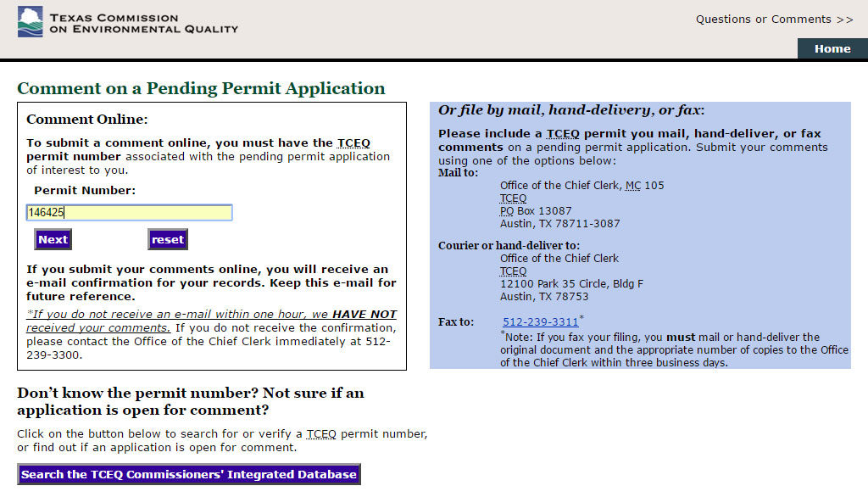This screenshot has height=497, width=868.
Task: Open the Home tab
Action: [x=832, y=48]
